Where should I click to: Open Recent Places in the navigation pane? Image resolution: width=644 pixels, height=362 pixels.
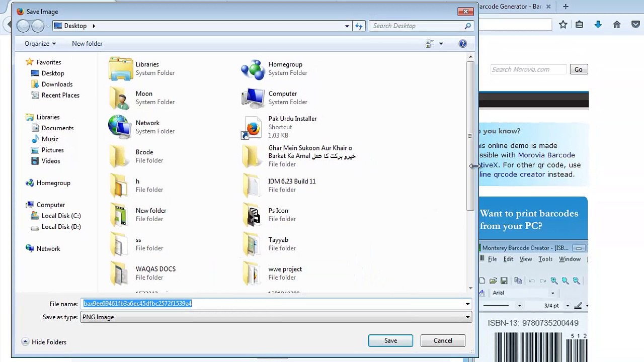click(55, 96)
